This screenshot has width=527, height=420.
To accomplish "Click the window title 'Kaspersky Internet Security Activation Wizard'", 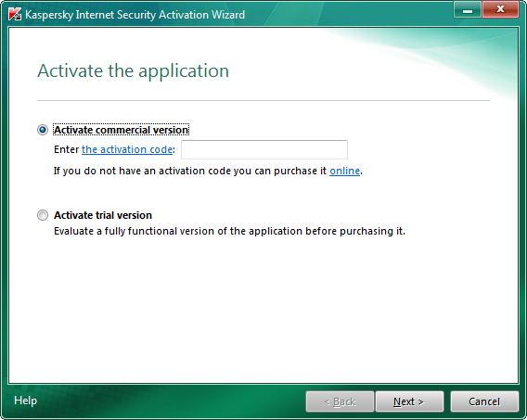I will click(135, 15).
